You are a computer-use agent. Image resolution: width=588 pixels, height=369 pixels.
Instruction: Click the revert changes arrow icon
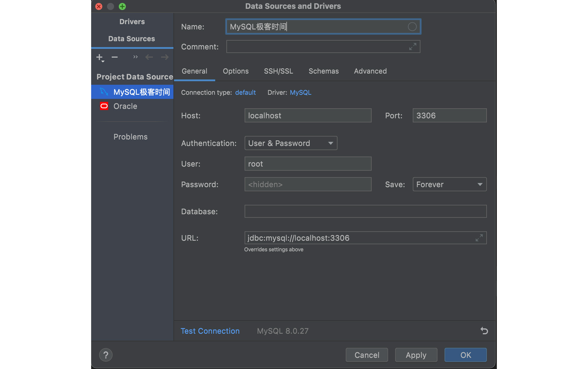pyautogui.click(x=484, y=331)
